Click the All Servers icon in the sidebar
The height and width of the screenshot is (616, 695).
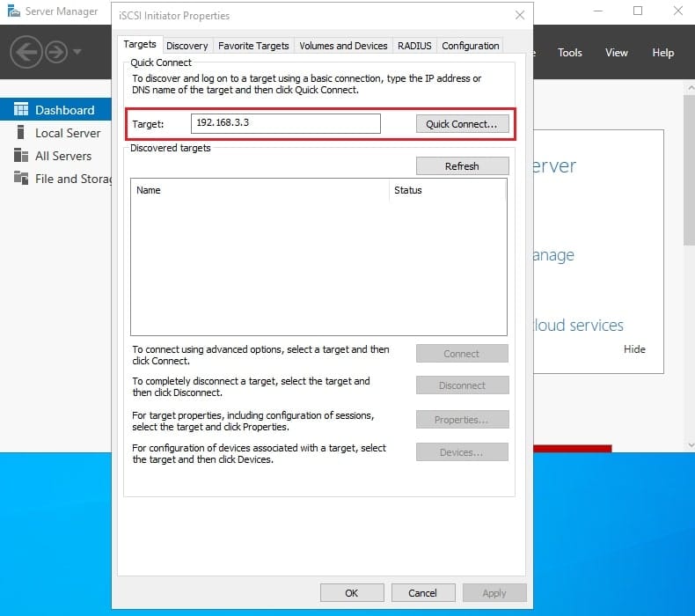[x=21, y=156]
